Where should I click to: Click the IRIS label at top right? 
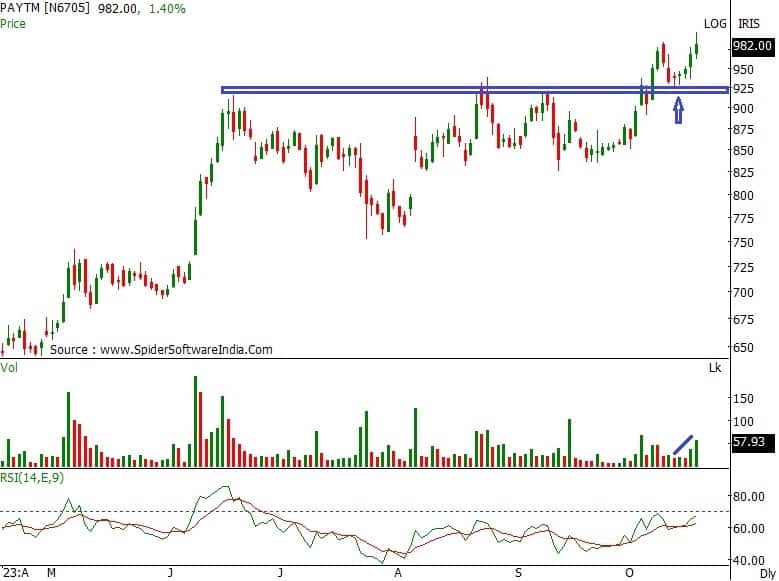[x=749, y=23]
